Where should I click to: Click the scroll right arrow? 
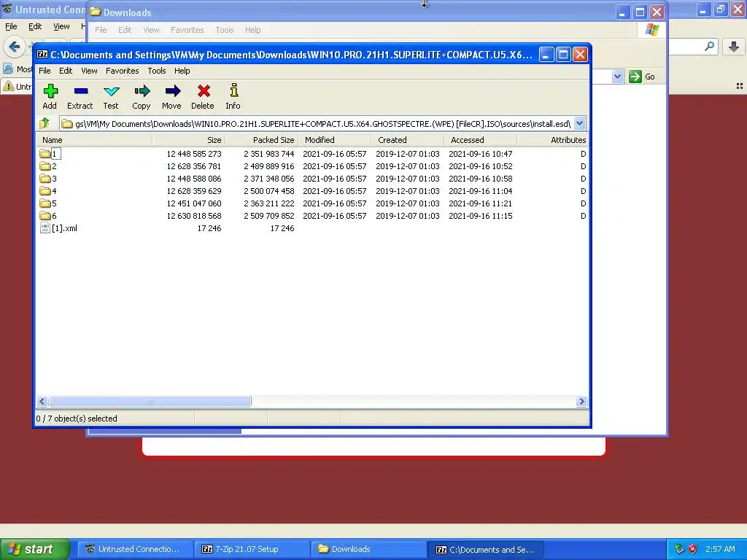click(x=581, y=402)
